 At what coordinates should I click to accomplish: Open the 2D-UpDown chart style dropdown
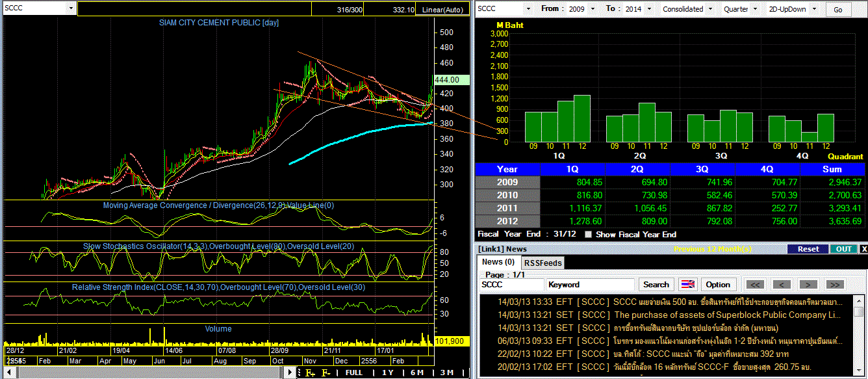click(x=813, y=9)
